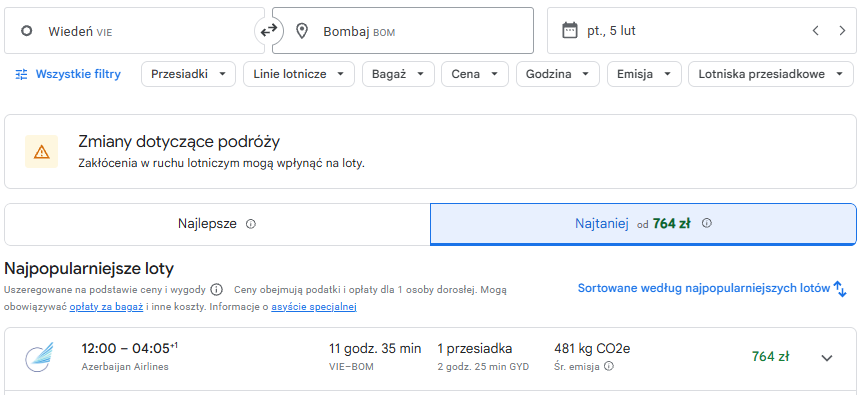The height and width of the screenshot is (395, 860).
Task: Open the 'opłaty za bagaż' link
Action: (x=106, y=307)
